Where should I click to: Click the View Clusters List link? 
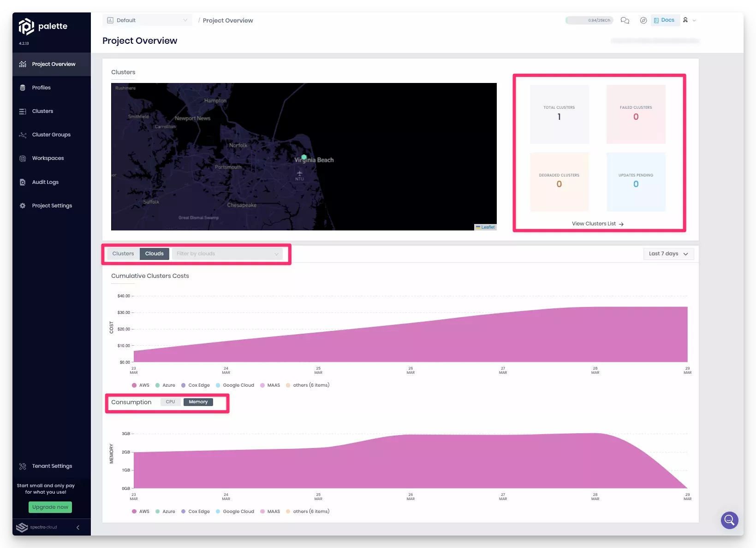[598, 224]
